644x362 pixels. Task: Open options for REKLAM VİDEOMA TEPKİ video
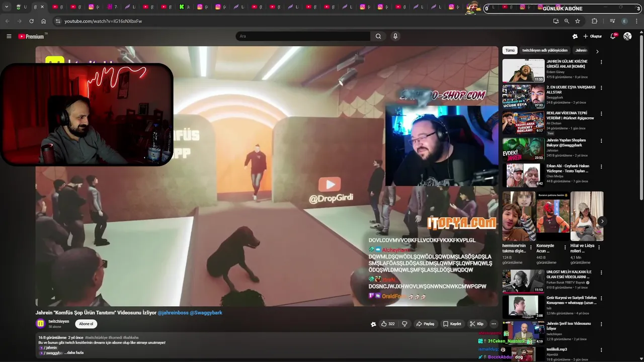(601, 114)
